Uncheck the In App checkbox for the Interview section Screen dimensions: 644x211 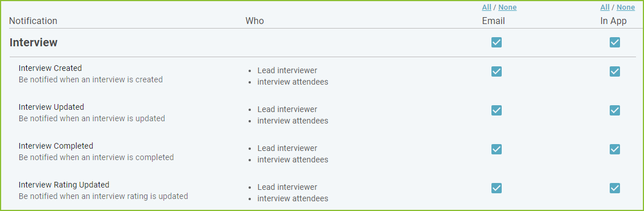tap(614, 42)
